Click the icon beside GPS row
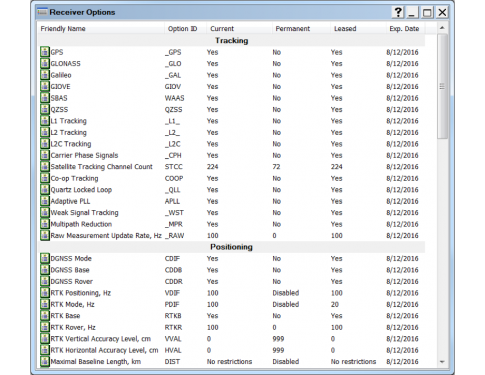This screenshot has height=375, width=485. pyautogui.click(x=45, y=52)
